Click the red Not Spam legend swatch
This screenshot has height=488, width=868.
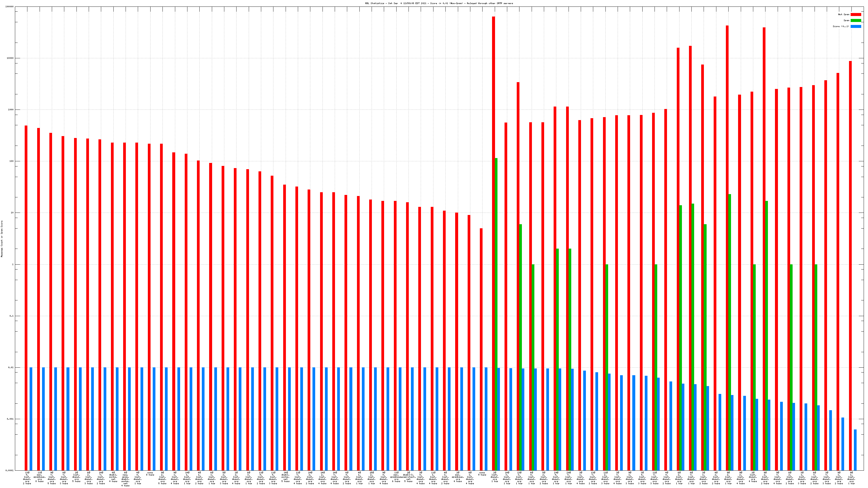coord(856,14)
